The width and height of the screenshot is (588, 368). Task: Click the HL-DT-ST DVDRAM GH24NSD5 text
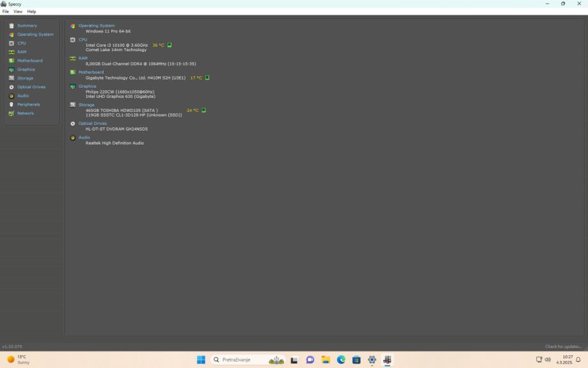coord(116,129)
